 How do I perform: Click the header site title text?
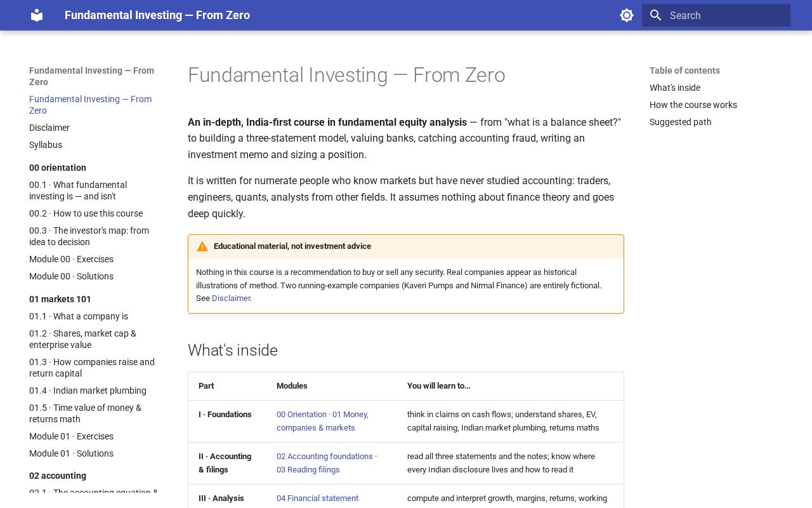tap(157, 15)
